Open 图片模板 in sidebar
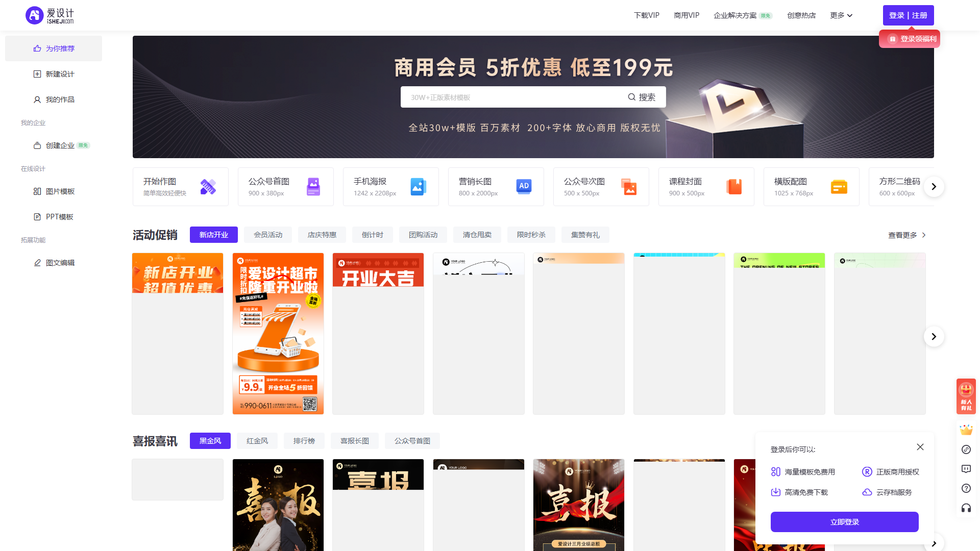 [54, 191]
